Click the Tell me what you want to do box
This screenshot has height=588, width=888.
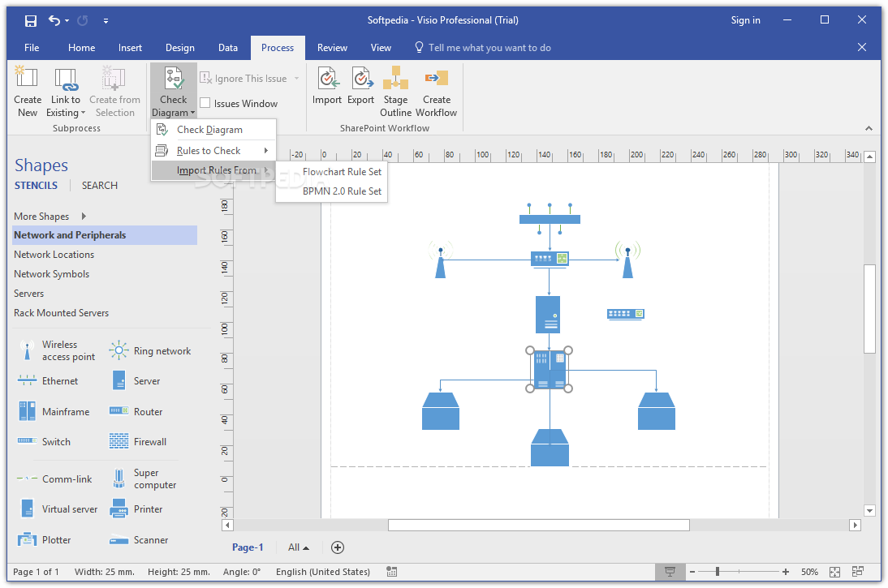tap(483, 48)
